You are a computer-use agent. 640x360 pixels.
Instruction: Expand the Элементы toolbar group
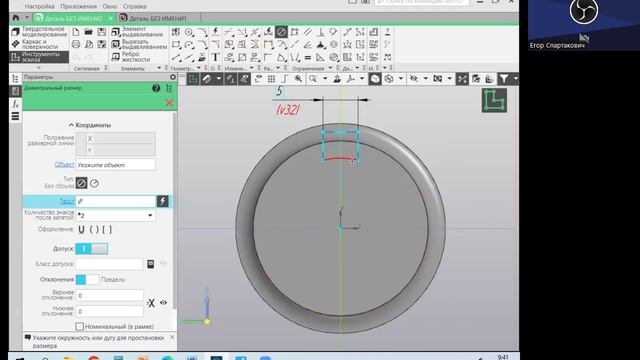click(159, 68)
